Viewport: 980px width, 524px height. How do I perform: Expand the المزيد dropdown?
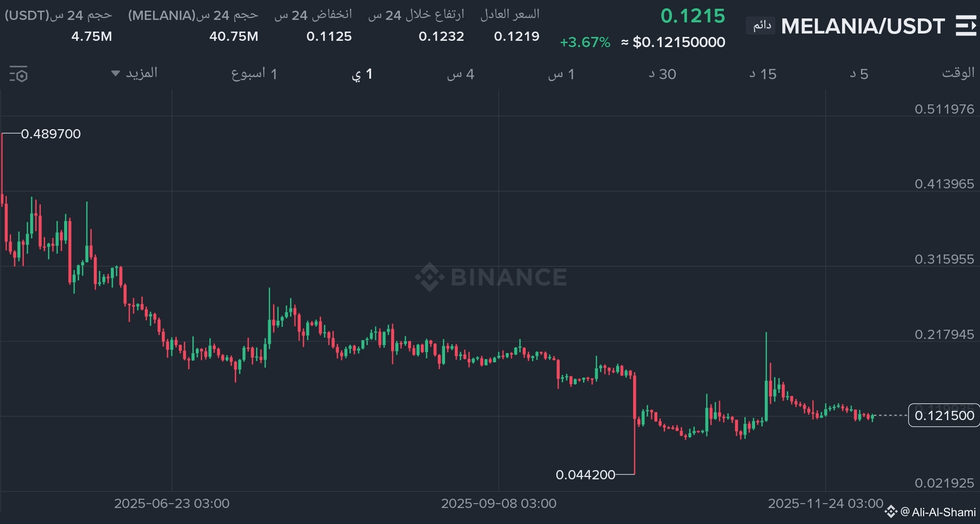pyautogui.click(x=135, y=73)
